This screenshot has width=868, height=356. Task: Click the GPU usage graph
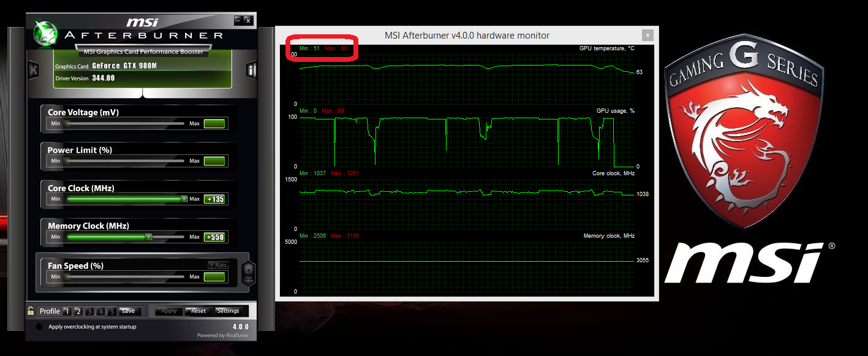[467, 142]
